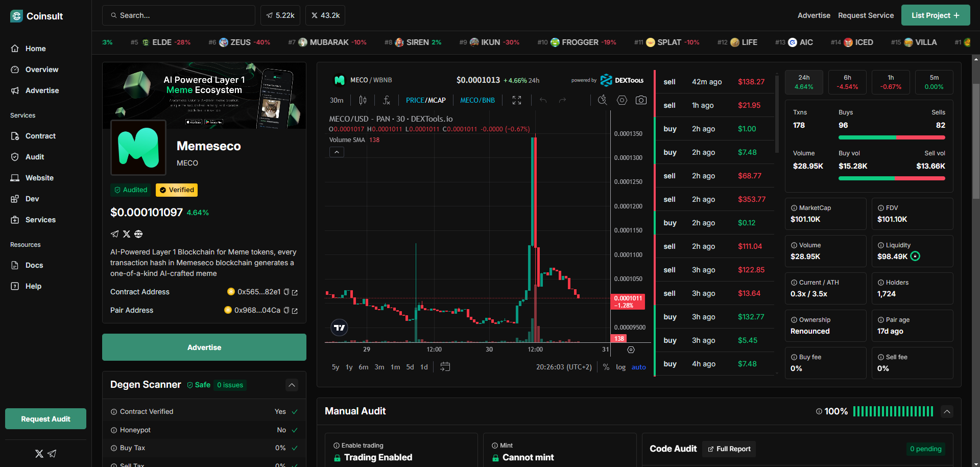The width and height of the screenshot is (980, 467).
Task: Open Memeseco Telegram link icon
Action: pyautogui.click(x=114, y=234)
